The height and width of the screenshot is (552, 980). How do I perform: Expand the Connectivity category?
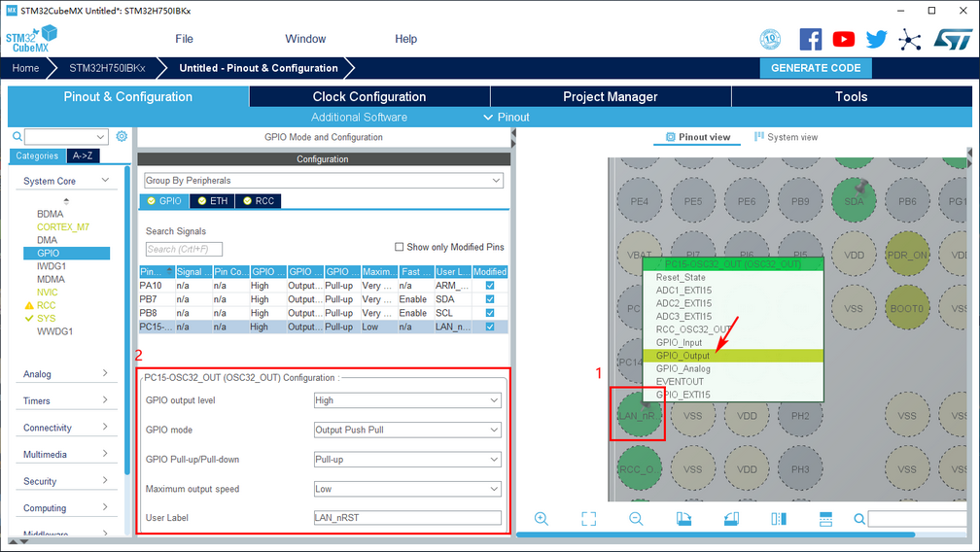(x=66, y=428)
